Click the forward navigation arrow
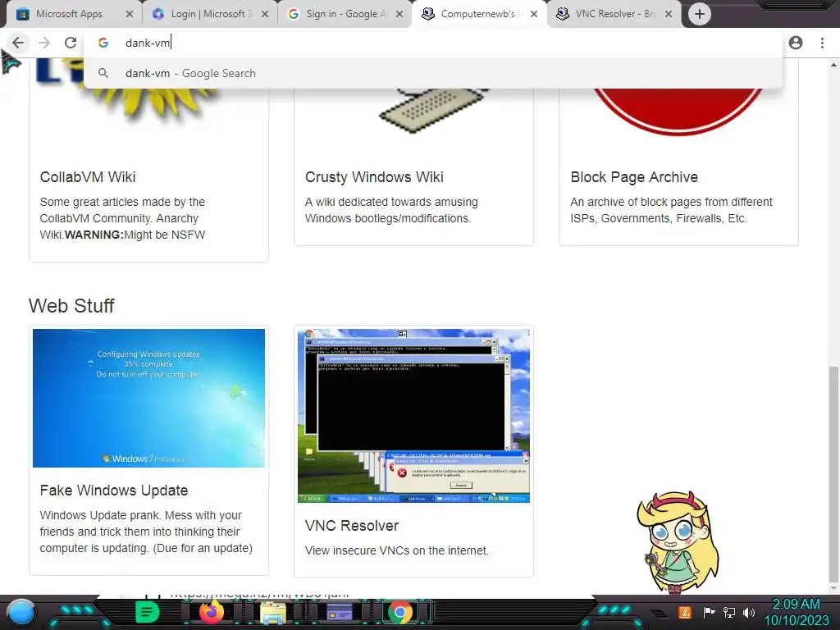Viewport: 840px width, 630px height. coord(44,43)
